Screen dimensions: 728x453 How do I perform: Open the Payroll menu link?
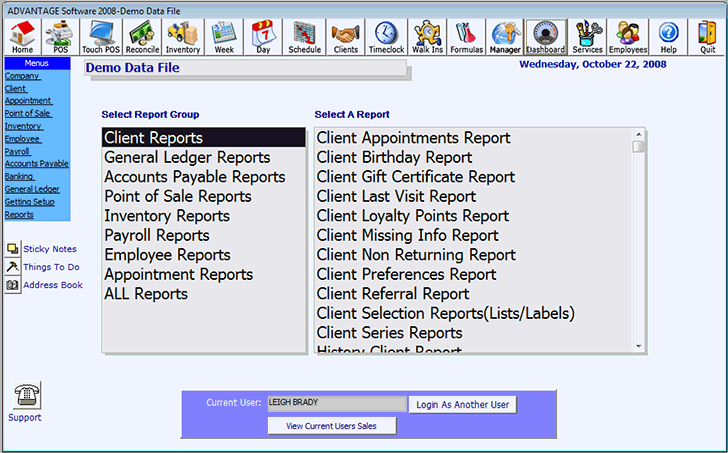click(18, 151)
